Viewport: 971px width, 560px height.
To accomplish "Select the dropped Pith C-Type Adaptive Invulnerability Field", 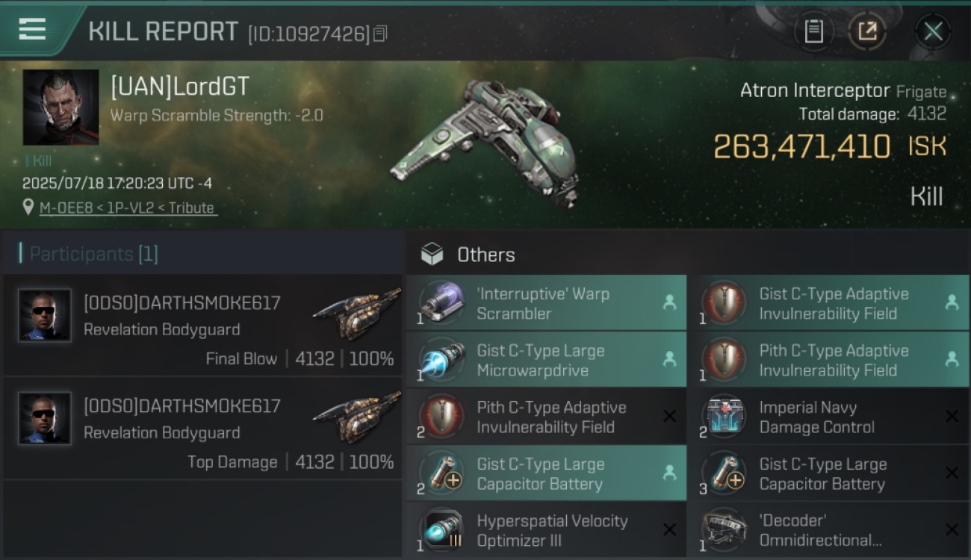I will tap(828, 360).
